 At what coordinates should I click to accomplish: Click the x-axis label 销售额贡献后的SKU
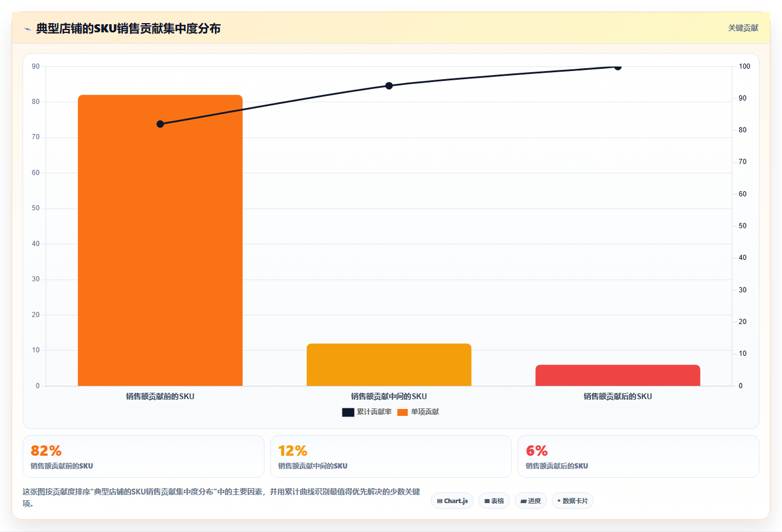point(617,396)
